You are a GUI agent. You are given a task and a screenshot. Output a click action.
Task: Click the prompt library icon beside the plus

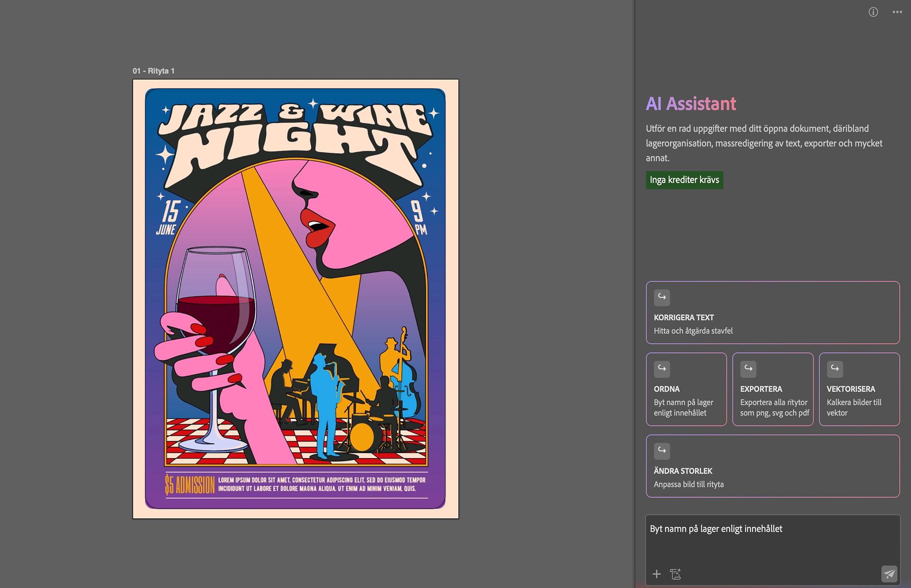(x=676, y=574)
